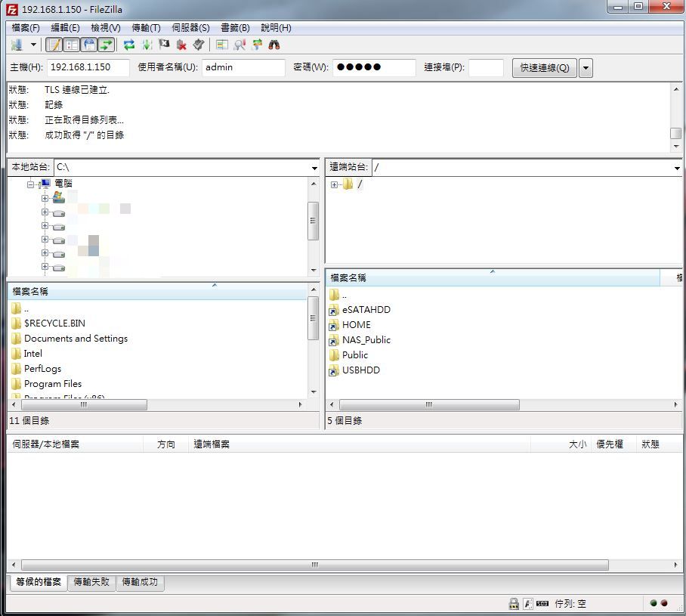Click the 方向 queue column header
The width and height of the screenshot is (686, 616).
(x=165, y=444)
